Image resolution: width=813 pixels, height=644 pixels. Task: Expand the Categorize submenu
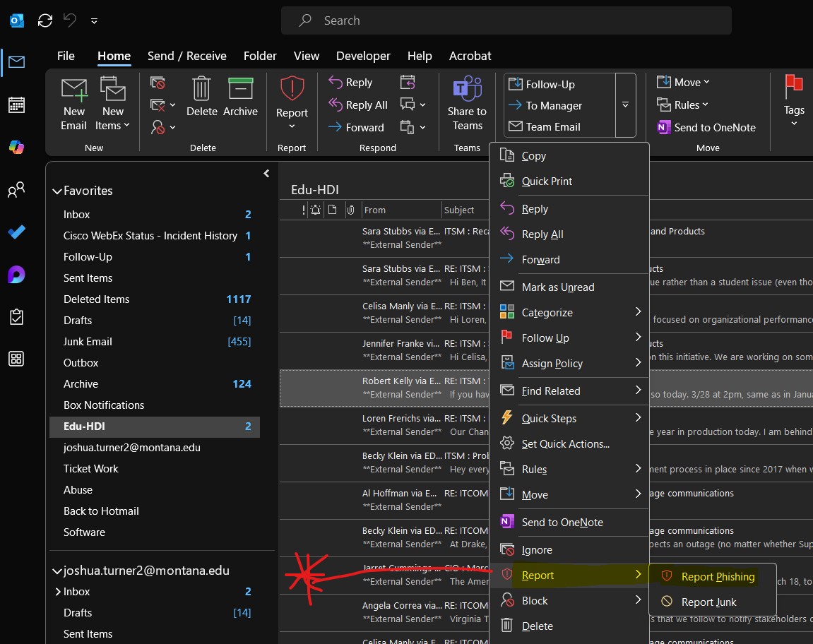569,313
